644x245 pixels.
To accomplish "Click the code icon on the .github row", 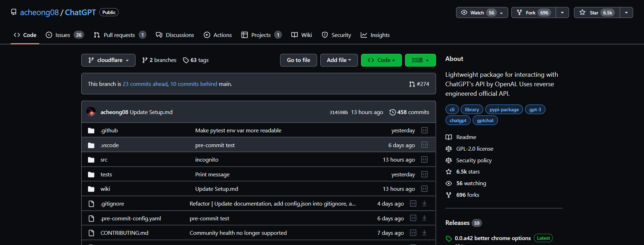I will tap(424, 131).
